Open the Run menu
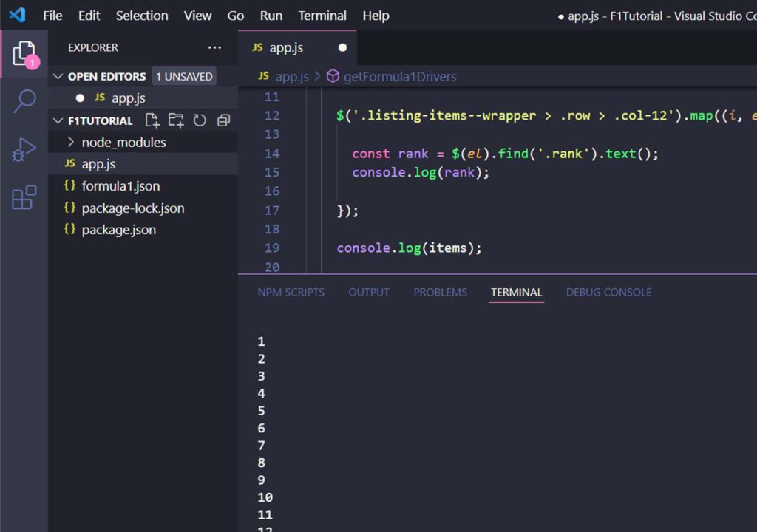 271,15
